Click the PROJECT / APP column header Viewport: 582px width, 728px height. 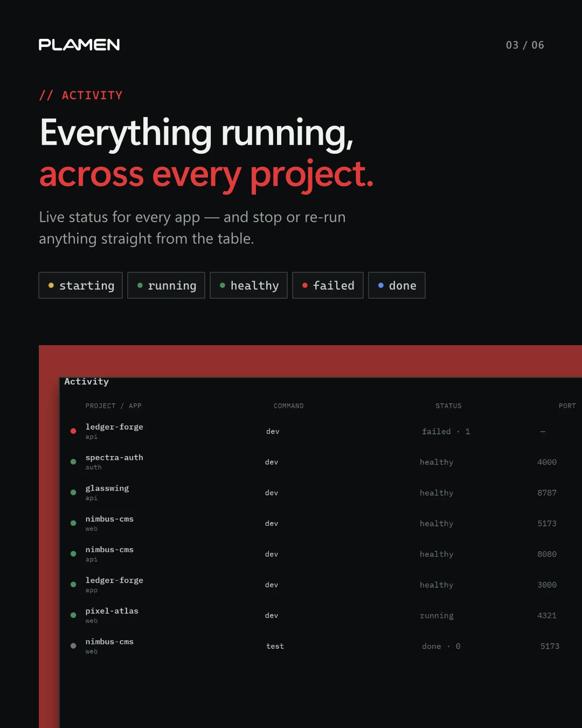[x=114, y=406]
